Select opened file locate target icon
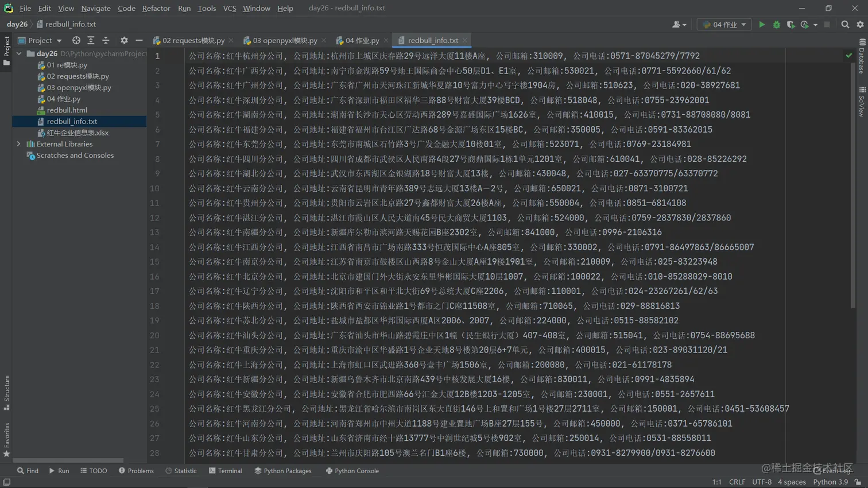 (76, 41)
